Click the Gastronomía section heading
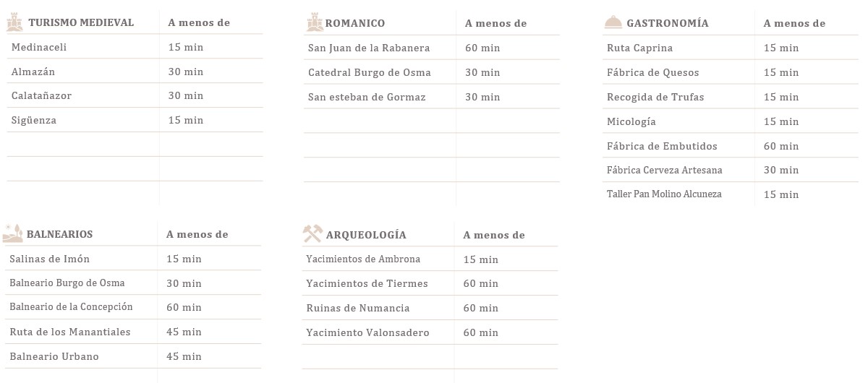The height and width of the screenshot is (383, 868). tap(668, 23)
